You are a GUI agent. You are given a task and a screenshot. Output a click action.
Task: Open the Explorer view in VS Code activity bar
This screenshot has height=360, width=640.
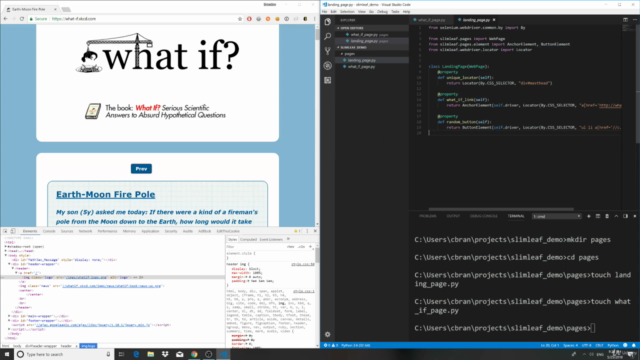(327, 22)
